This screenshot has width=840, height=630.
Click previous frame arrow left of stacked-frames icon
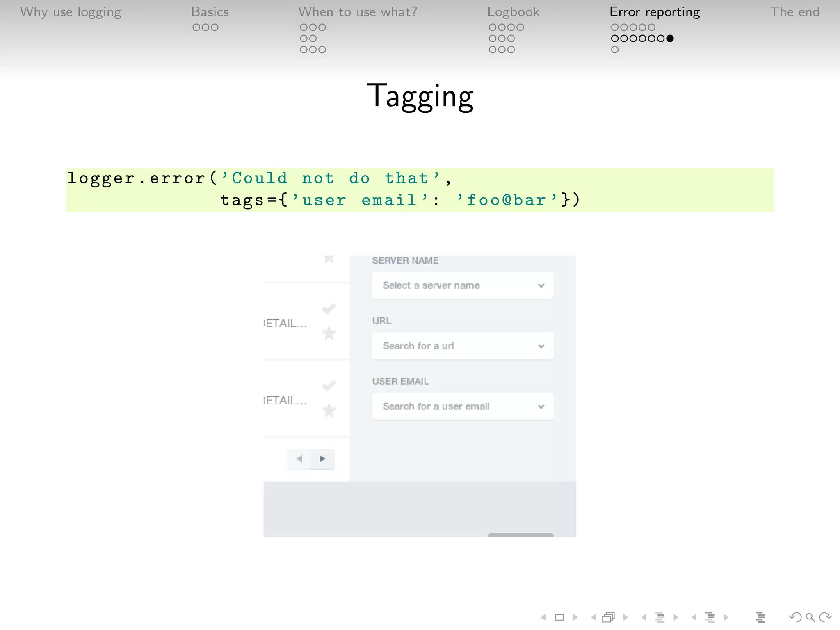tap(593, 617)
